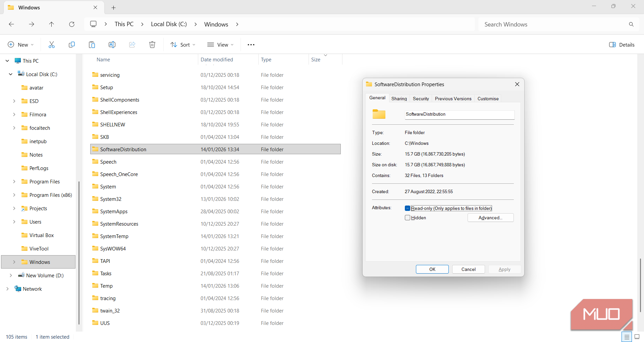The height and width of the screenshot is (342, 644).
Task: Select the General tab
Action: click(x=377, y=98)
